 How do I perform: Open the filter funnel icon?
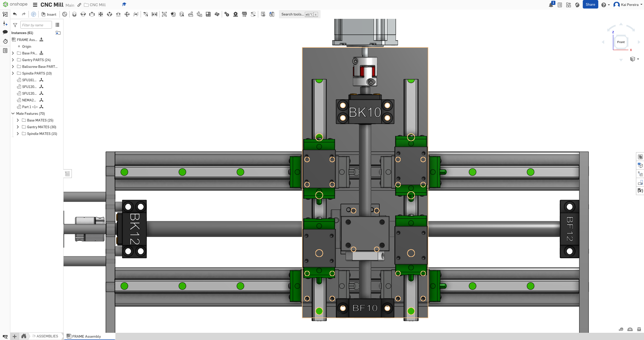(x=15, y=25)
